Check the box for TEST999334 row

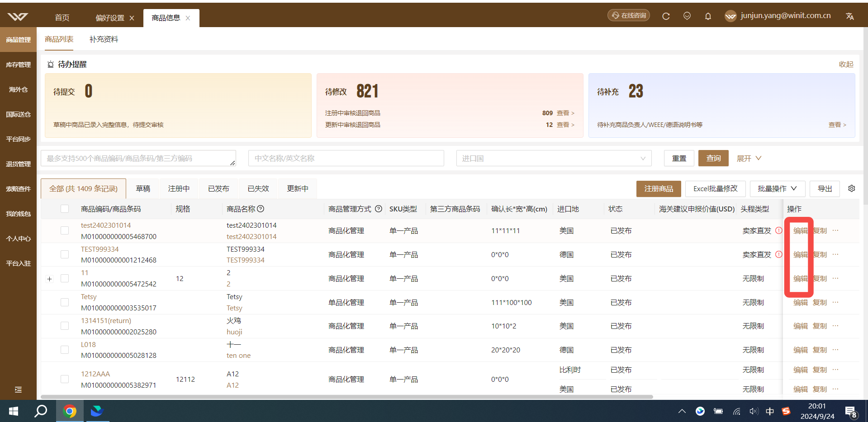pyautogui.click(x=65, y=254)
